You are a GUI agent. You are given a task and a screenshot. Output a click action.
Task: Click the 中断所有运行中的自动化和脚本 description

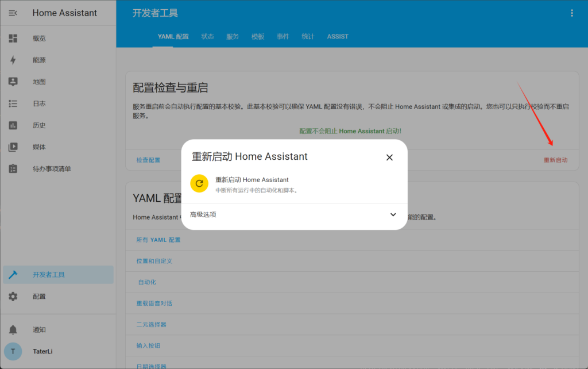(258, 190)
